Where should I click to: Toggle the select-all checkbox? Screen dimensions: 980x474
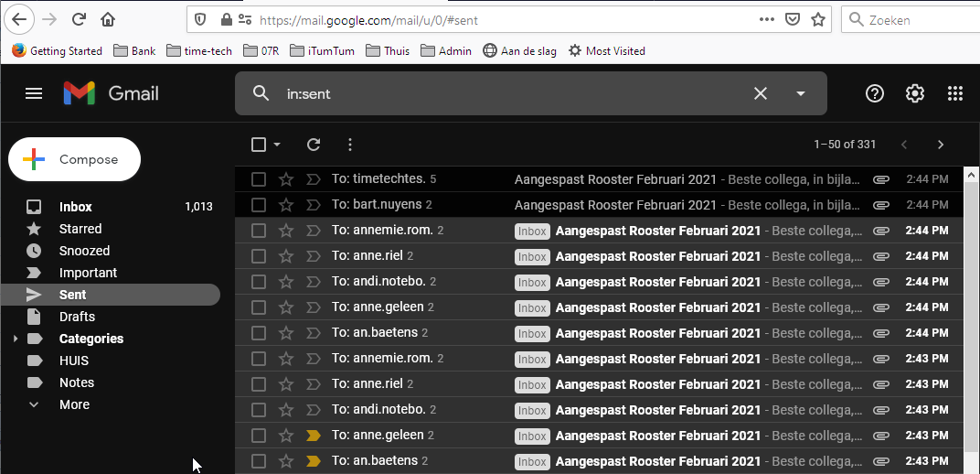pos(259,145)
